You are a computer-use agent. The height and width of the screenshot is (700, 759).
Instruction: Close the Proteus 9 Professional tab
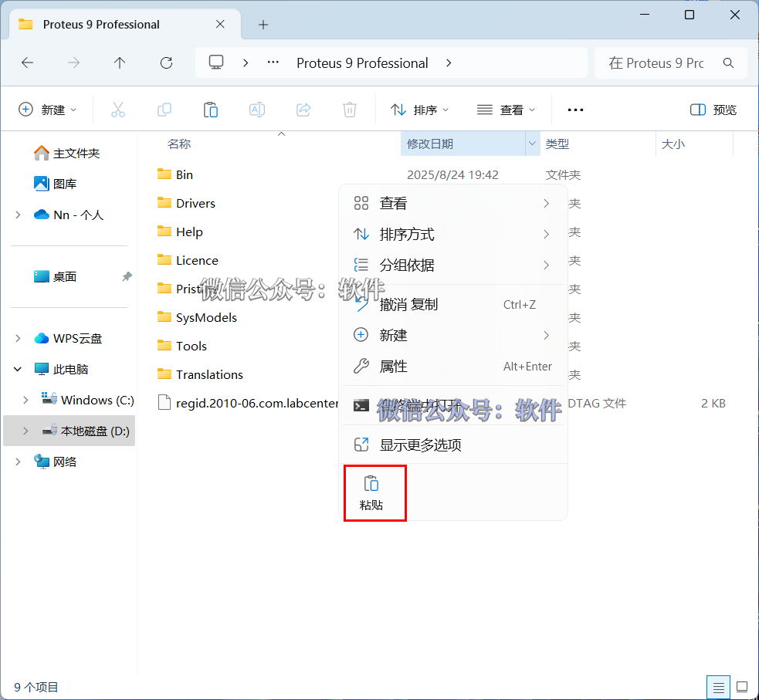coord(220,24)
